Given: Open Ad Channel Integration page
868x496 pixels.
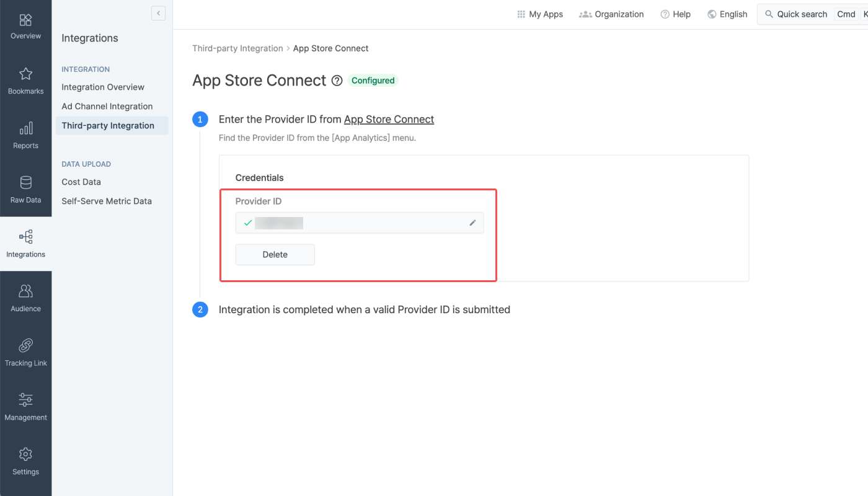Looking at the screenshot, I should point(107,107).
